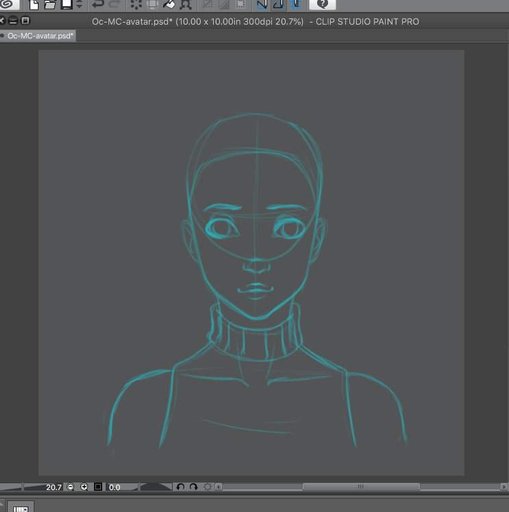Click the New document icon

click(34, 4)
